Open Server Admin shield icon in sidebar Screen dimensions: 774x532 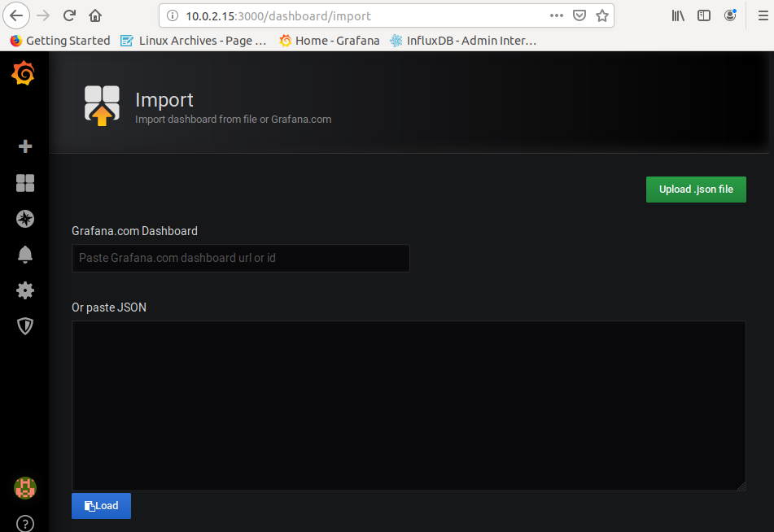pos(25,325)
